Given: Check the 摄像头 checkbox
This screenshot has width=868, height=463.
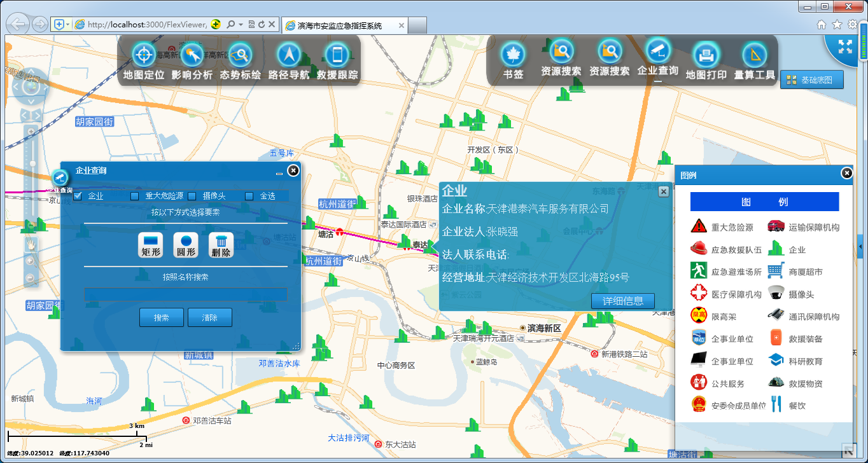Looking at the screenshot, I should (192, 196).
